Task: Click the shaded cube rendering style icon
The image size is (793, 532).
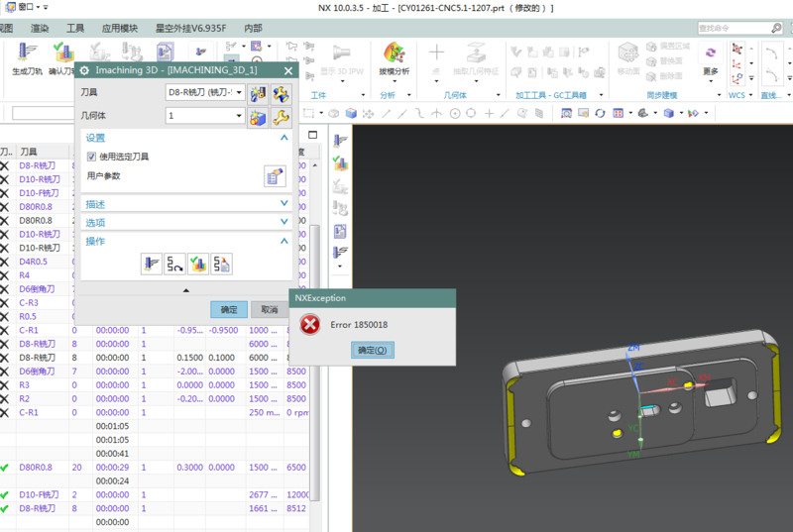Action: click(668, 113)
